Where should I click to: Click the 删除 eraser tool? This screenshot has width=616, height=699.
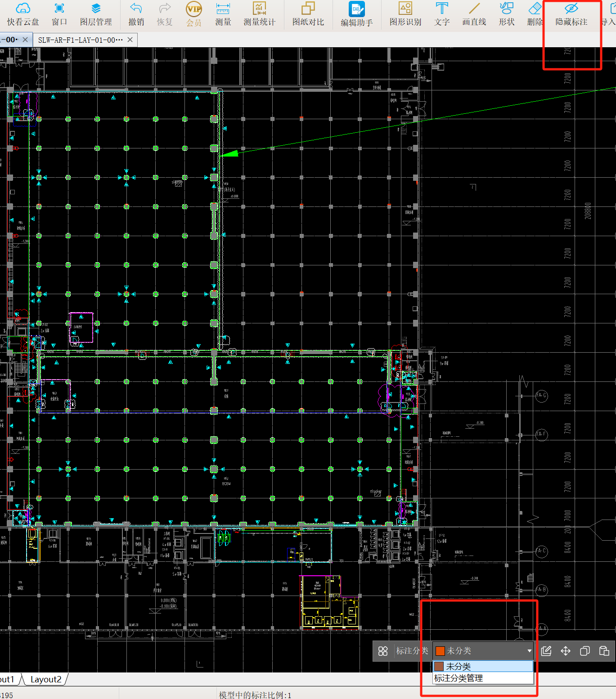tap(535, 14)
